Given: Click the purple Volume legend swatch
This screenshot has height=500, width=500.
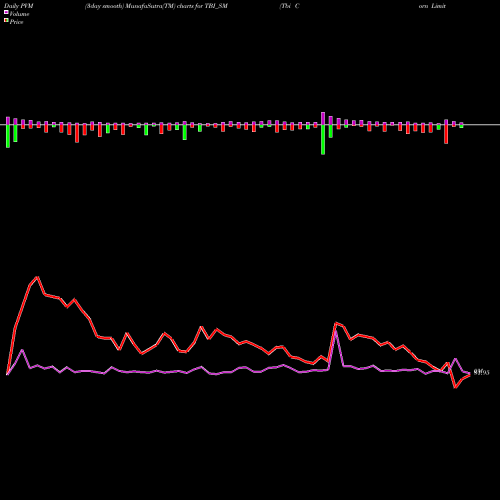Looking at the screenshot, I should [6, 12].
